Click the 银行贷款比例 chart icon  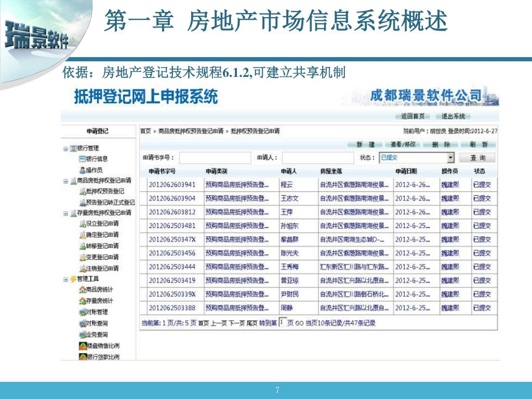[x=83, y=356]
